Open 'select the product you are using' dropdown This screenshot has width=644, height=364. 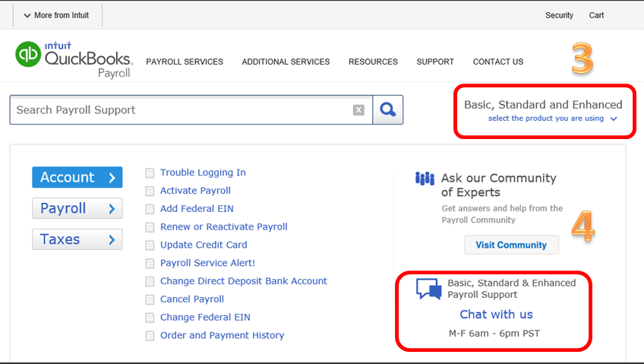tap(552, 119)
